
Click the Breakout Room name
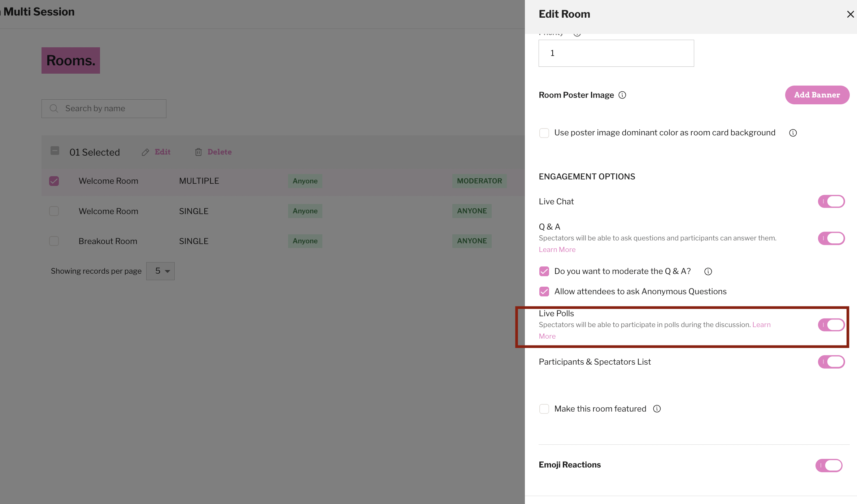[108, 241]
